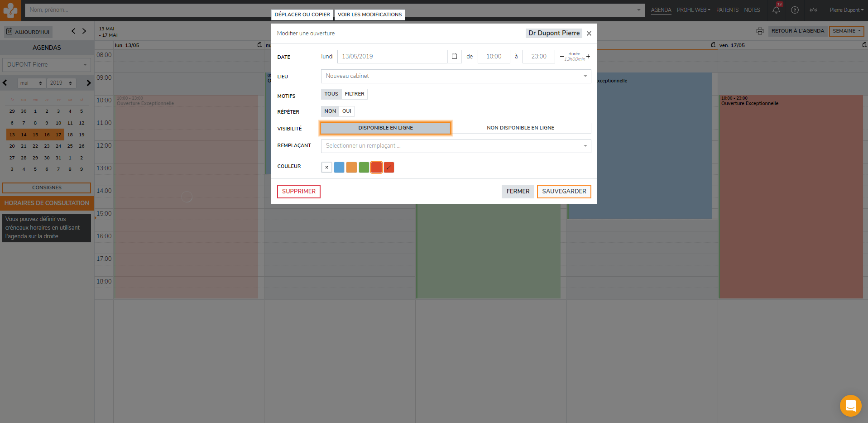Click the crown icon in top bar
The image size is (868, 423).
(x=813, y=10)
